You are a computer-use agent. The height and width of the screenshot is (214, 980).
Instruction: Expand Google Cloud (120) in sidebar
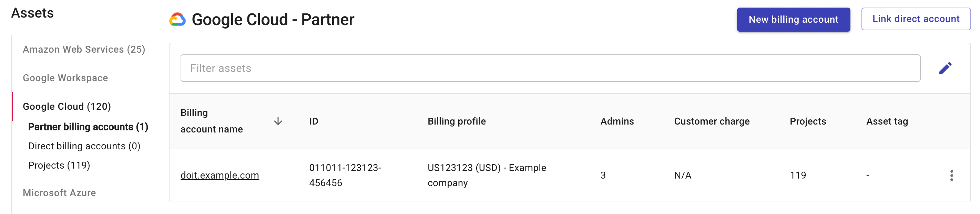[x=67, y=106]
